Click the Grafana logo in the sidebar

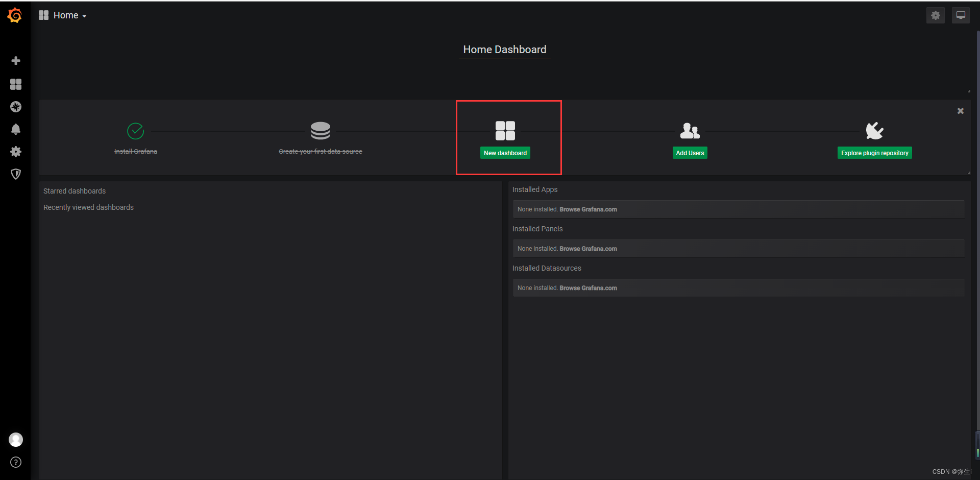(15, 15)
